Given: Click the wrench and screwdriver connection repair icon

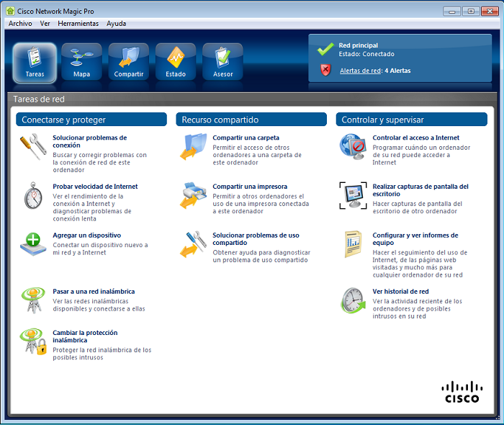Looking at the screenshot, I should tap(33, 146).
